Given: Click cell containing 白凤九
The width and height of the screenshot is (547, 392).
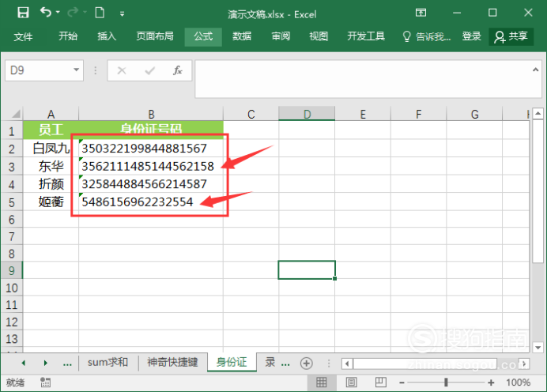Looking at the screenshot, I should (51, 149).
